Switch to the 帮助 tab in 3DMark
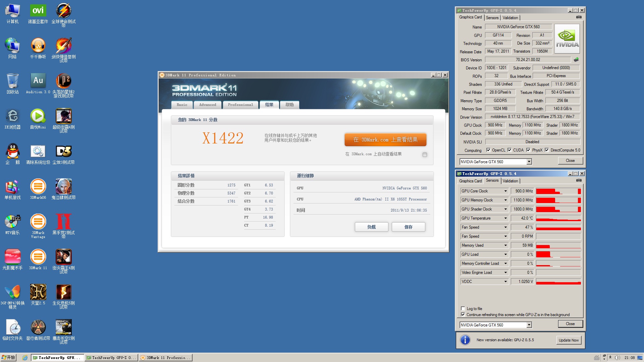Screen dimensions: 644x362 (289, 105)
